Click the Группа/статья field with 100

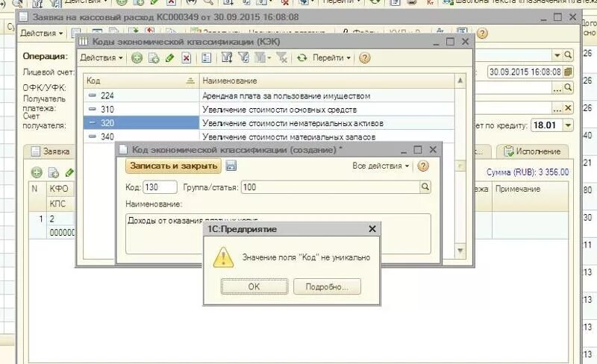coord(331,187)
